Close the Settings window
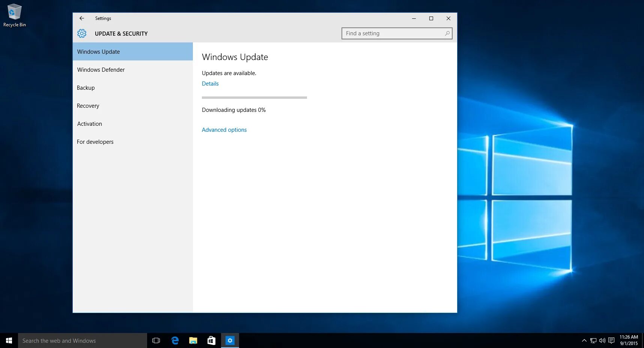Image resolution: width=644 pixels, height=348 pixels. (x=448, y=18)
